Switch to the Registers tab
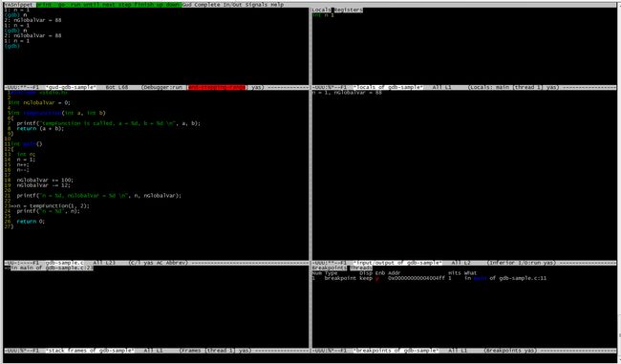Viewport: 621px width, 364px height. point(348,10)
